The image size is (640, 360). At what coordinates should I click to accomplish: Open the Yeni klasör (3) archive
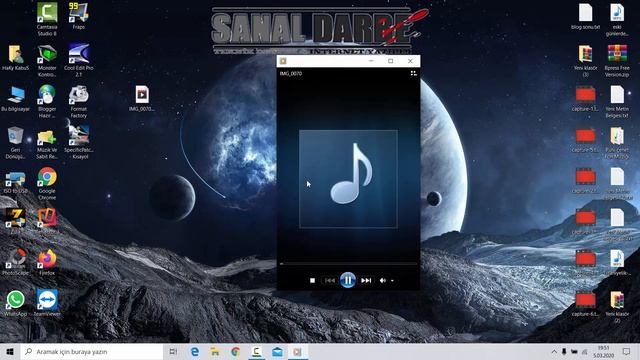click(585, 61)
